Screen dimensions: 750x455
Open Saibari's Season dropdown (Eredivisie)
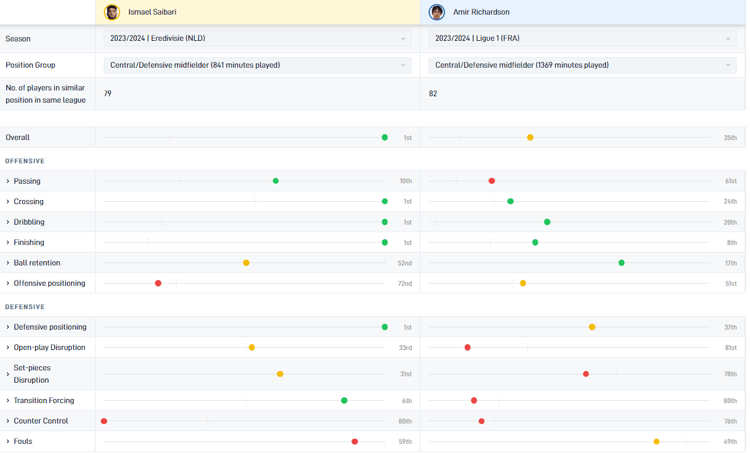257,39
